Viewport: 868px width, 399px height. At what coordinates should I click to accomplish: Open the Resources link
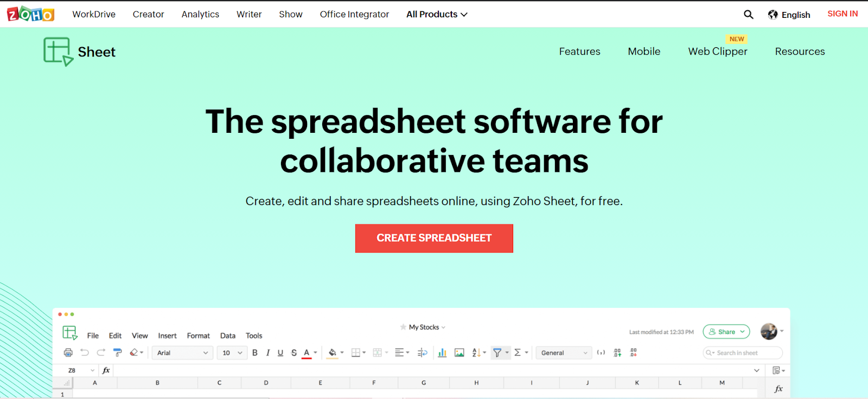[800, 52]
